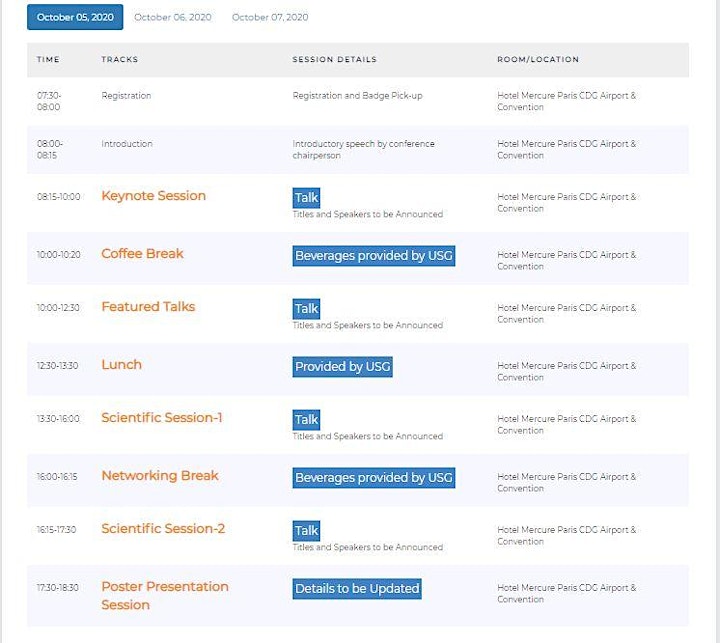Click the Hotel Mercure location in Scientific Session-2 row
The image size is (720, 643).
(567, 536)
